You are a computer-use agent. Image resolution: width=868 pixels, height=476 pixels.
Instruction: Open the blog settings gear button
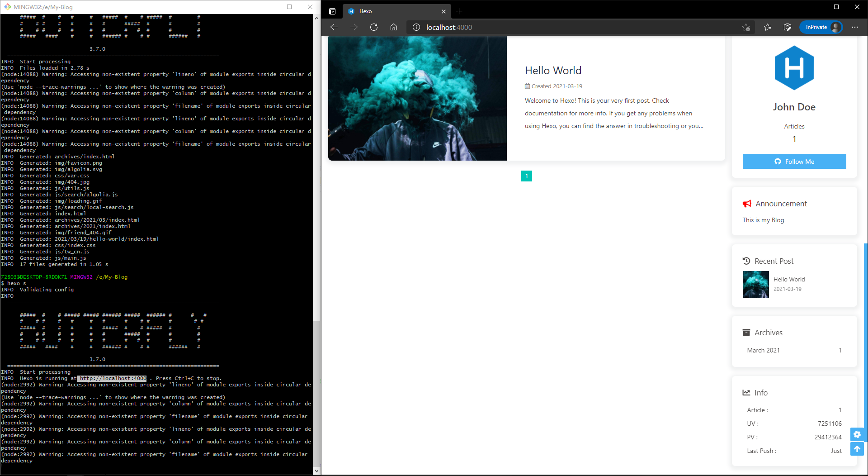tap(857, 434)
